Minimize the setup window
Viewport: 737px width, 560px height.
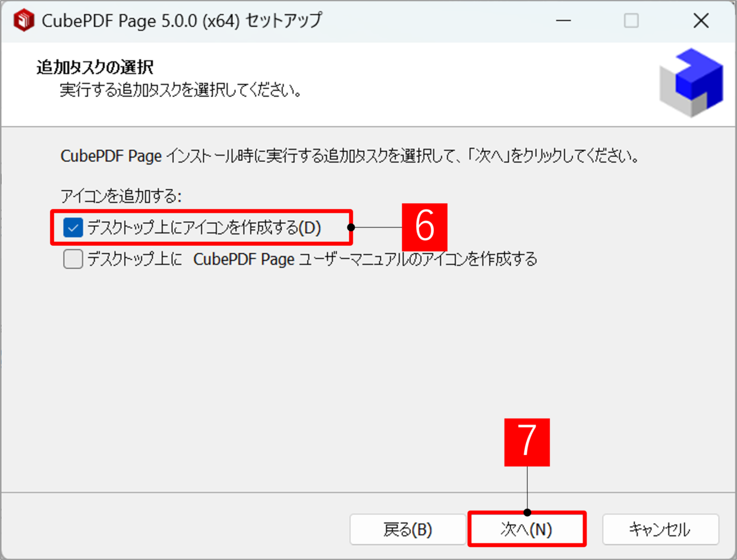pyautogui.click(x=563, y=21)
